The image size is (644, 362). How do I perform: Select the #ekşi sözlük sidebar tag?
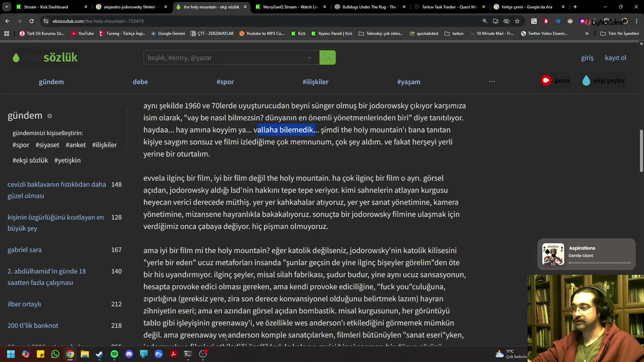[30, 160]
